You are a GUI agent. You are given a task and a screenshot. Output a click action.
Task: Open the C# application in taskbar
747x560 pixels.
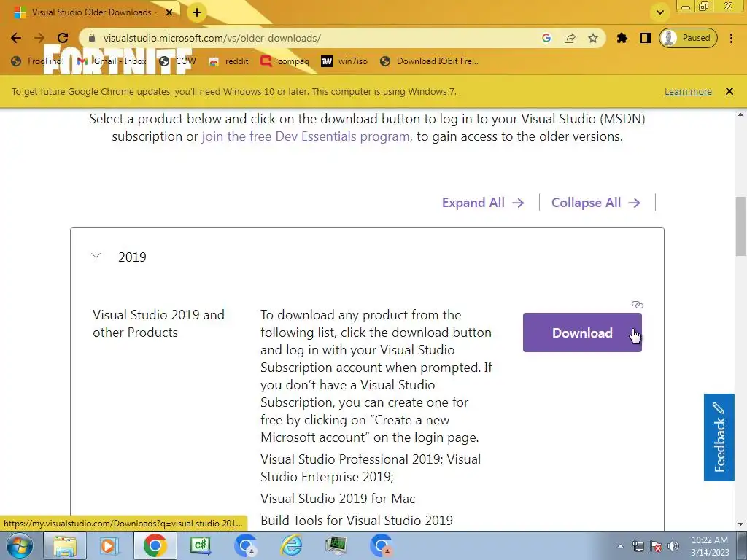200,545
